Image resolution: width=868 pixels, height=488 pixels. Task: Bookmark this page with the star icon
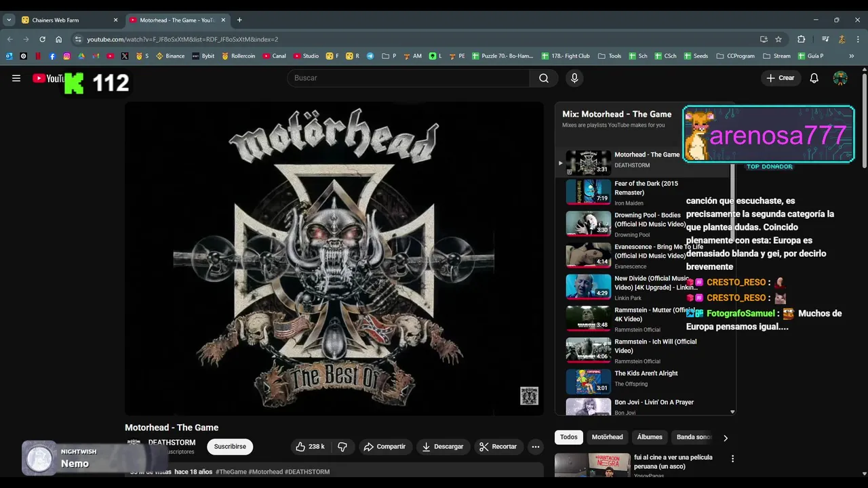point(778,39)
